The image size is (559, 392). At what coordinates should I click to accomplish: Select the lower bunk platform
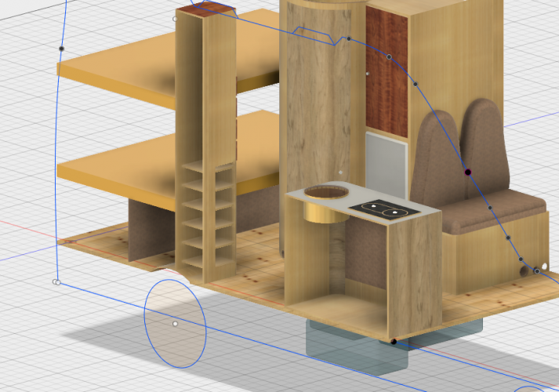click(118, 169)
